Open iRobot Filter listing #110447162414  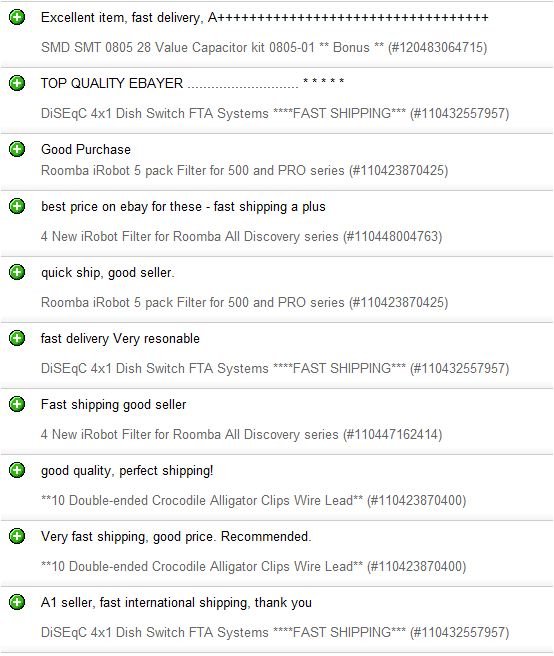[x=241, y=434]
